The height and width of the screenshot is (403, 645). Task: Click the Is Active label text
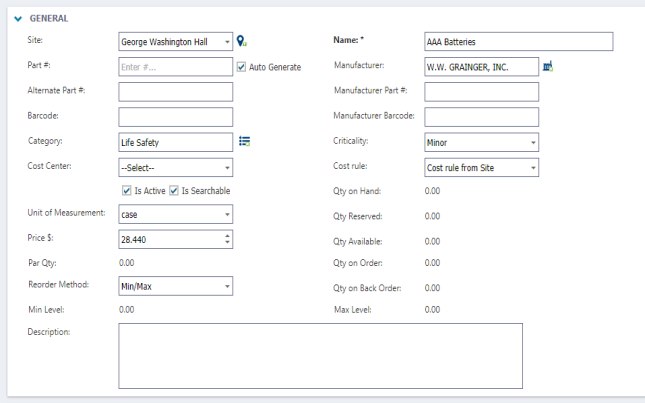150,191
